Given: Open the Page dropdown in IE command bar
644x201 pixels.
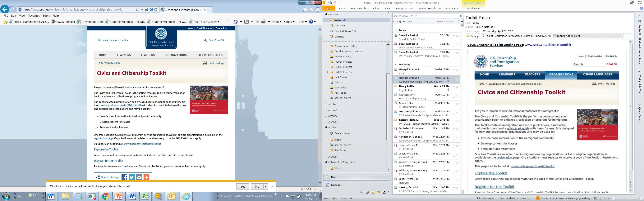Looking at the screenshot, I should [x=277, y=22].
